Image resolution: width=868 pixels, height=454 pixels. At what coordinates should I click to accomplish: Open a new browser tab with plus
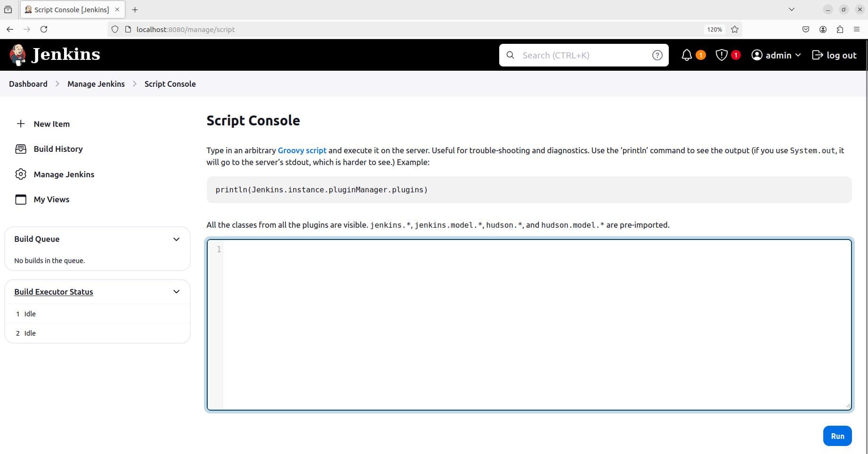point(135,9)
